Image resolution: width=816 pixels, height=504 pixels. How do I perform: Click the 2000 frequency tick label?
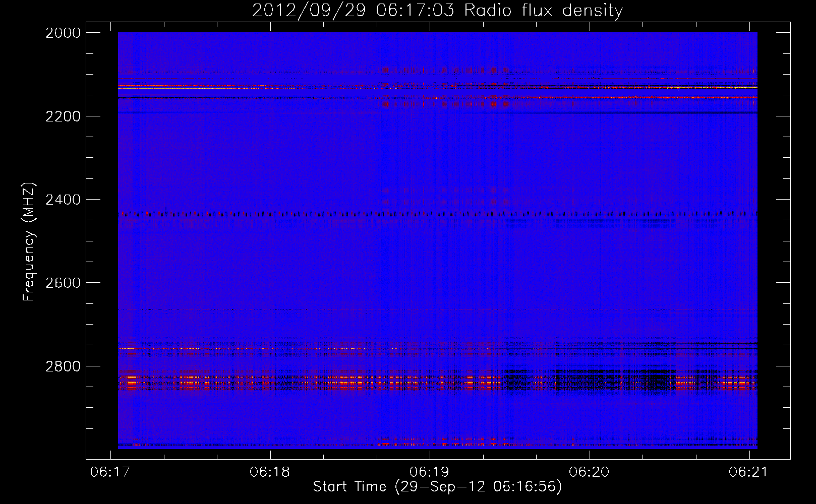(63, 33)
